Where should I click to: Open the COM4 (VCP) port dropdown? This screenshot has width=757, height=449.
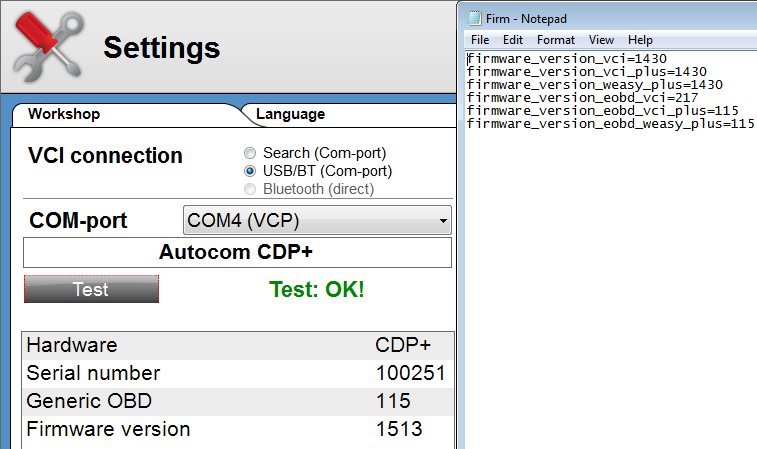[317, 220]
